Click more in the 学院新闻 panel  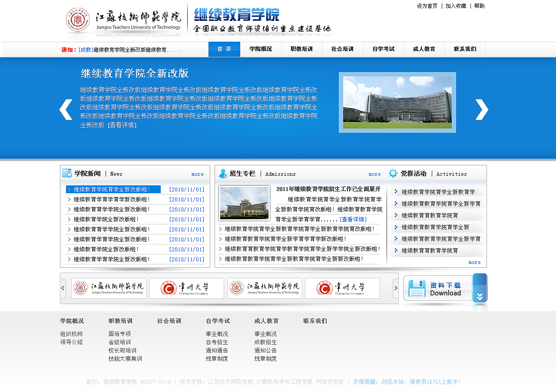(x=197, y=174)
